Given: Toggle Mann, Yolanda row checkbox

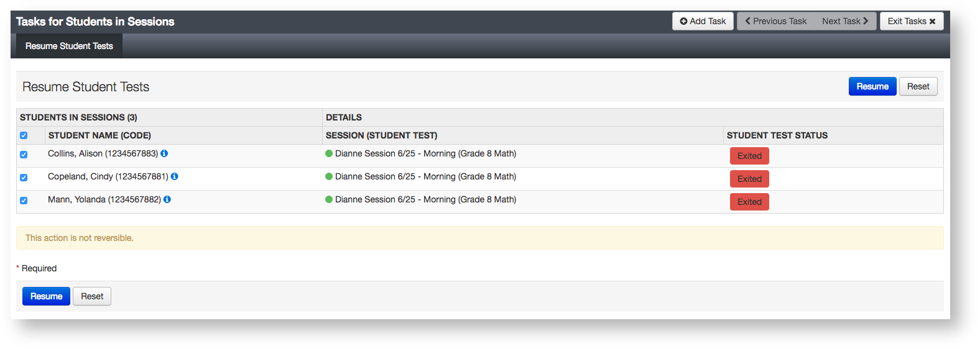Looking at the screenshot, I should coord(24,201).
